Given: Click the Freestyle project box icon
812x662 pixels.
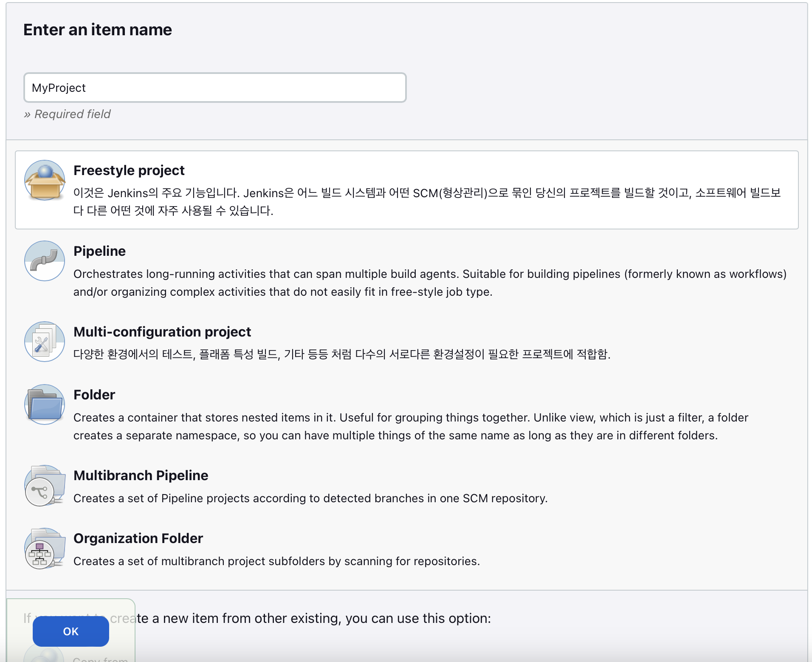Looking at the screenshot, I should click(x=45, y=180).
